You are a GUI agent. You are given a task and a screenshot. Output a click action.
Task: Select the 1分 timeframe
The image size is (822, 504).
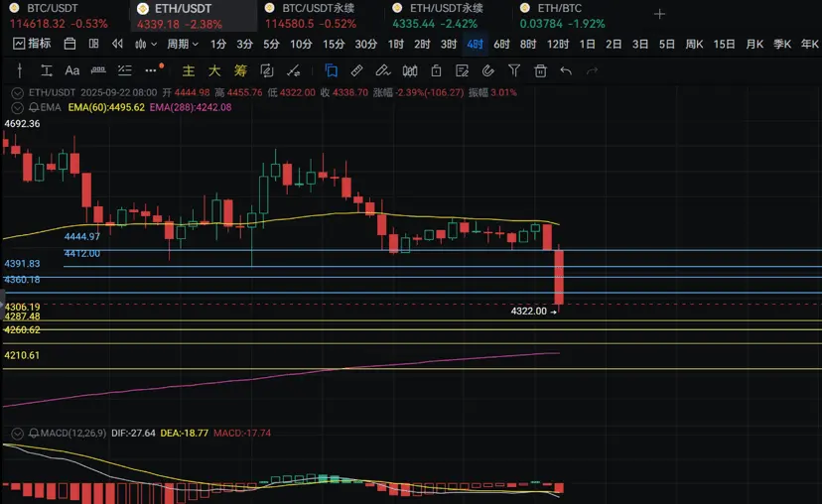coord(218,45)
